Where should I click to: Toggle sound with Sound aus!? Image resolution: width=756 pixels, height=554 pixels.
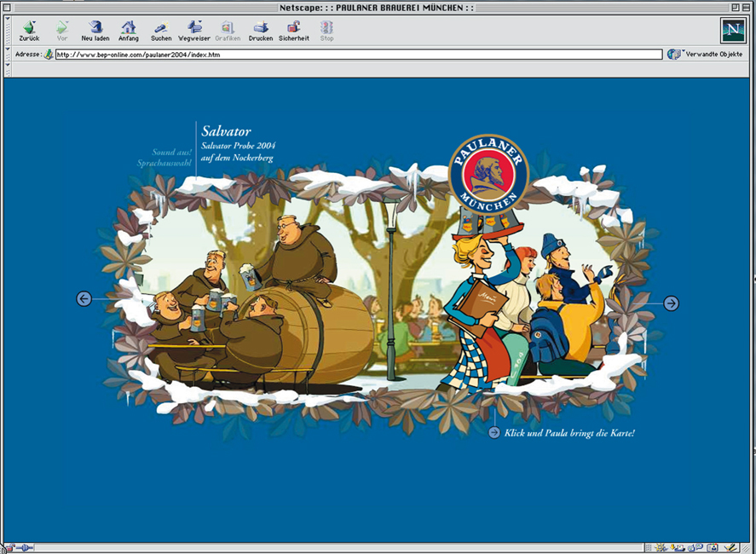coord(171,153)
